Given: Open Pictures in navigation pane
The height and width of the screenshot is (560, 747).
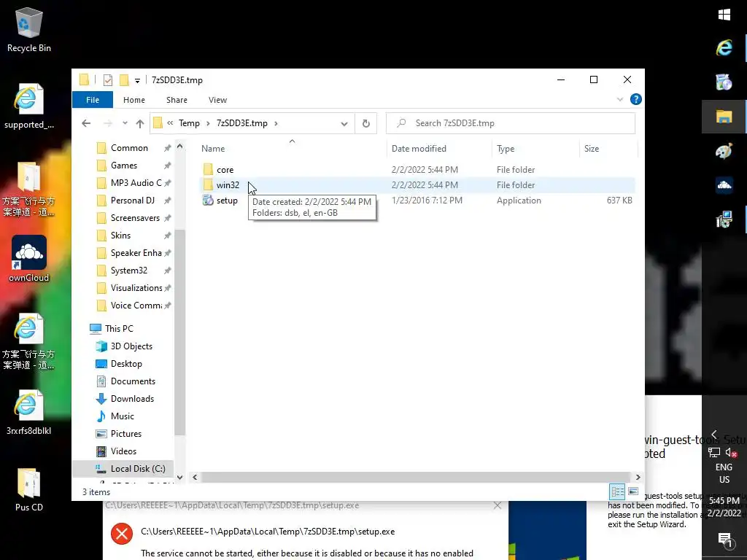Looking at the screenshot, I should [x=125, y=434].
